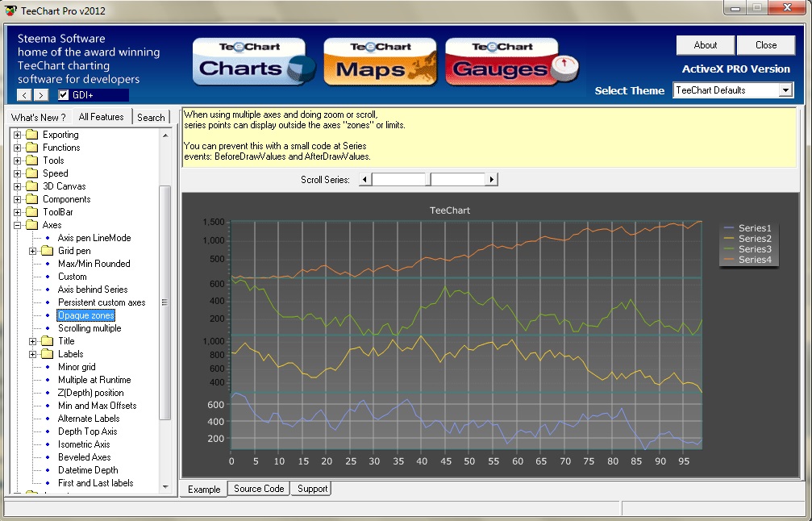
Task: Click the Axes folder icon
Action: coord(32,225)
